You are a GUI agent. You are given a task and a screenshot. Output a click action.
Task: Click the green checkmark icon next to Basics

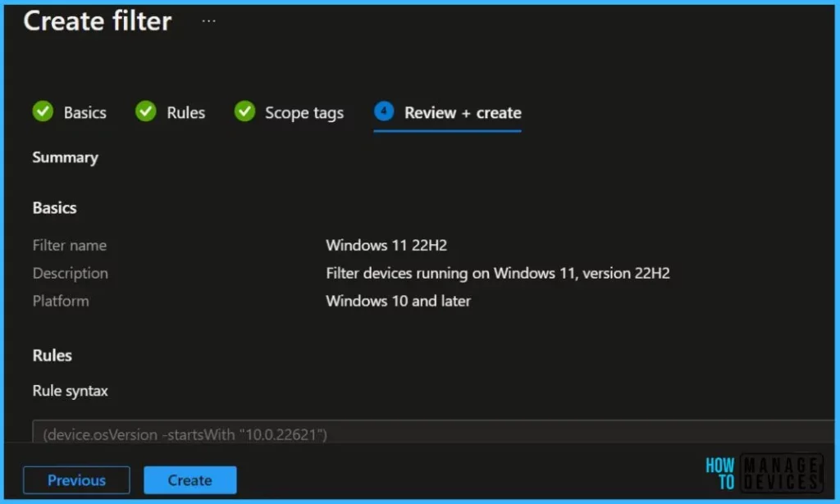point(43,111)
